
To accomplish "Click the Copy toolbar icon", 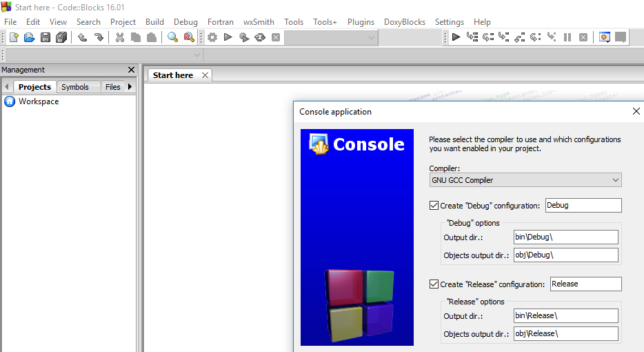I will pyautogui.click(x=136, y=37).
